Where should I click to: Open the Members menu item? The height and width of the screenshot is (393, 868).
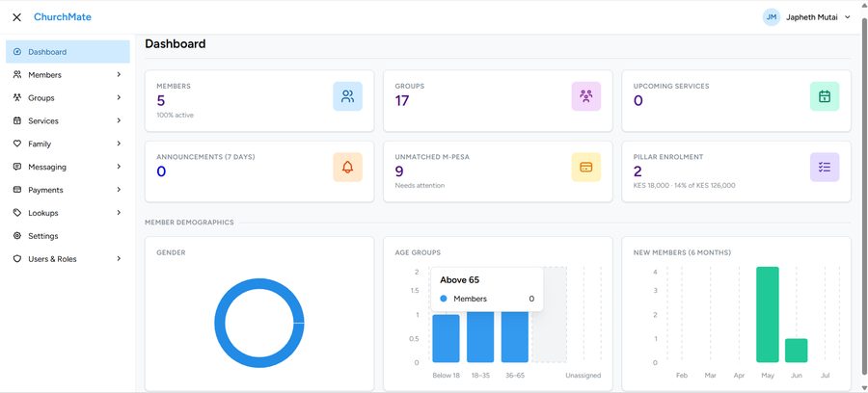click(x=68, y=74)
